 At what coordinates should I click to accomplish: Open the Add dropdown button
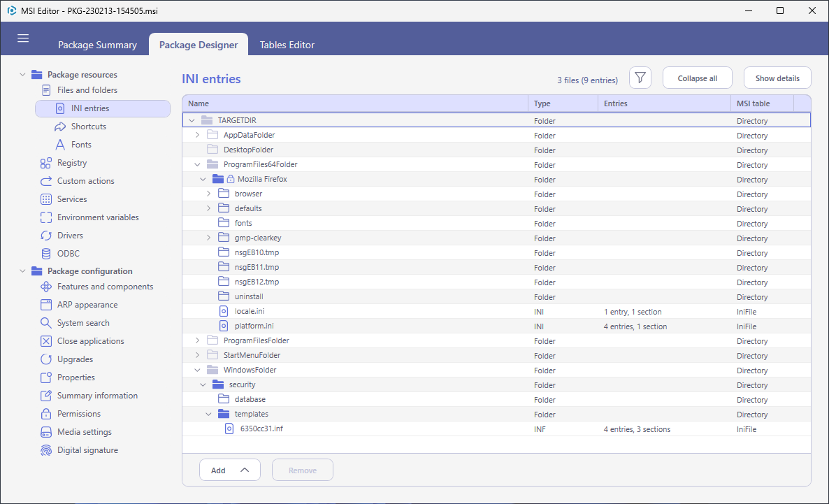229,470
